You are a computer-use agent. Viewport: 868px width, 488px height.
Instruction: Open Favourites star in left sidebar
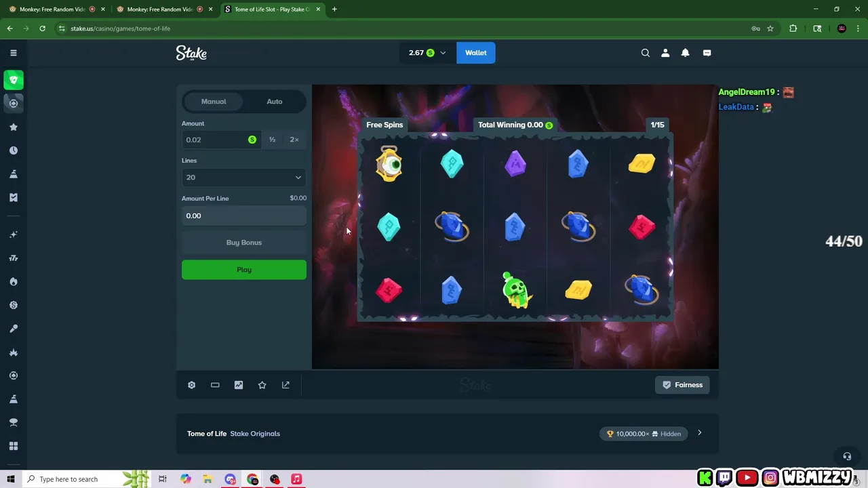click(14, 127)
